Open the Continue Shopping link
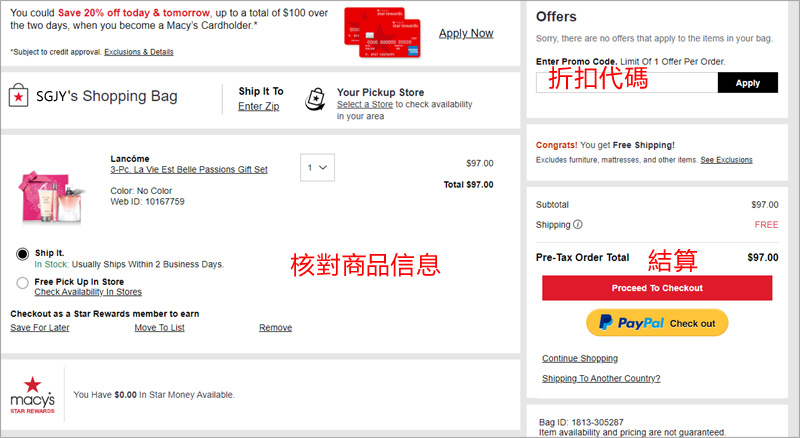Viewport: 800px width, 438px height. [x=579, y=358]
